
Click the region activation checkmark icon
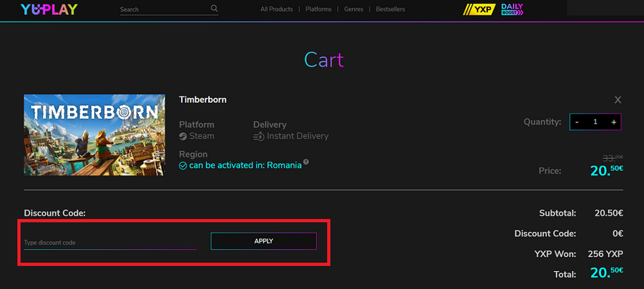(183, 165)
